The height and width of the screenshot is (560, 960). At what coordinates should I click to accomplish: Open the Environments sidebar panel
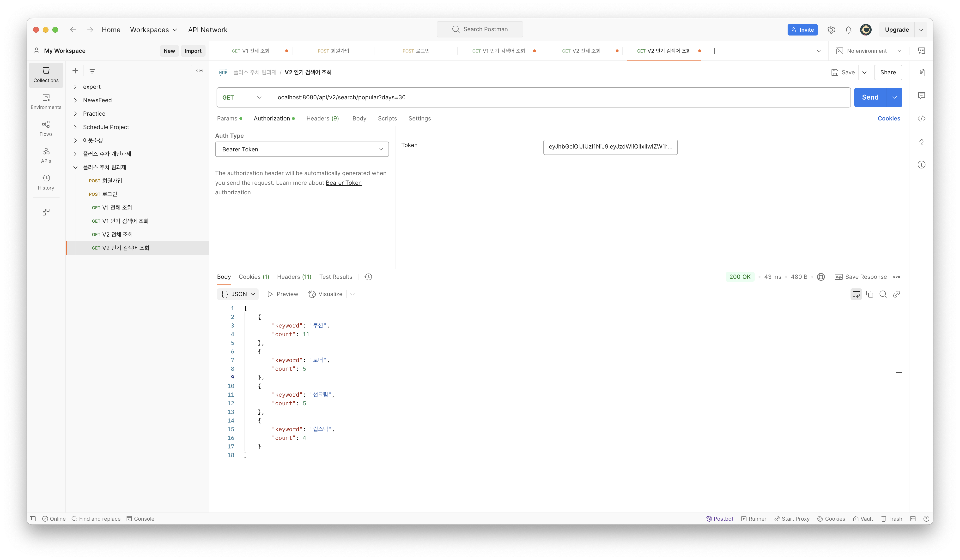(x=46, y=102)
